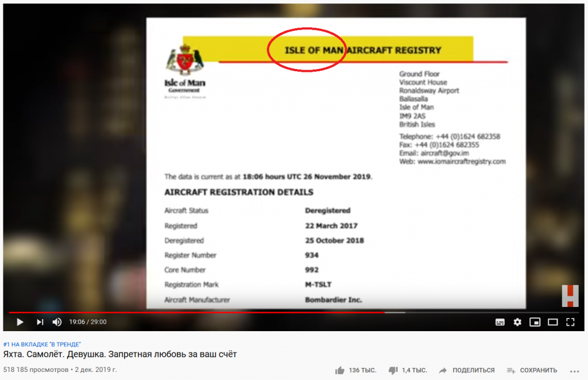Share the video via ПОДЕЛИТЬСЯ
Image resolution: width=588 pixels, height=380 pixels.
tap(467, 370)
